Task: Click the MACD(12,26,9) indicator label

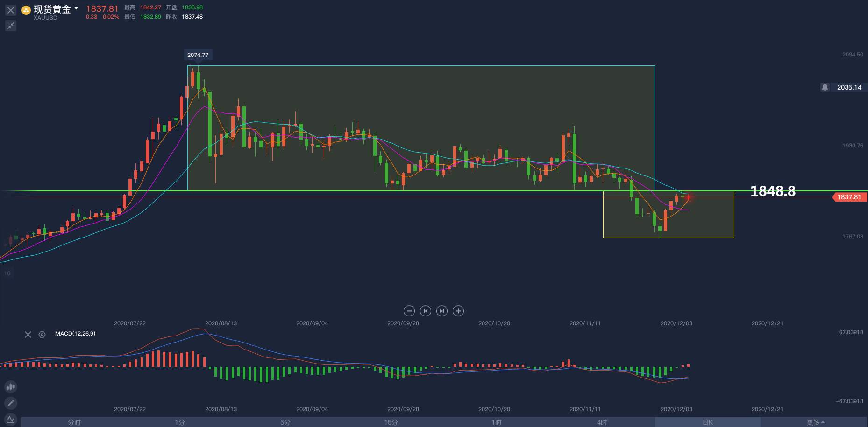Action: (75, 334)
